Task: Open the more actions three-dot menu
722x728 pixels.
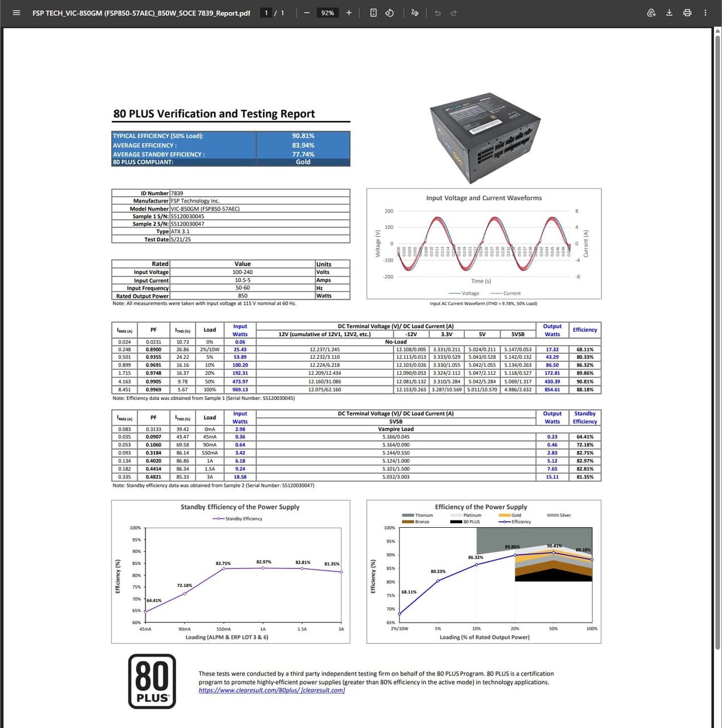Action: point(706,13)
